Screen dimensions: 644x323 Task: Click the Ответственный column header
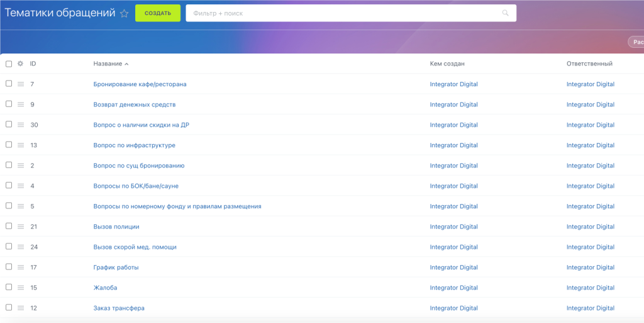(x=589, y=64)
